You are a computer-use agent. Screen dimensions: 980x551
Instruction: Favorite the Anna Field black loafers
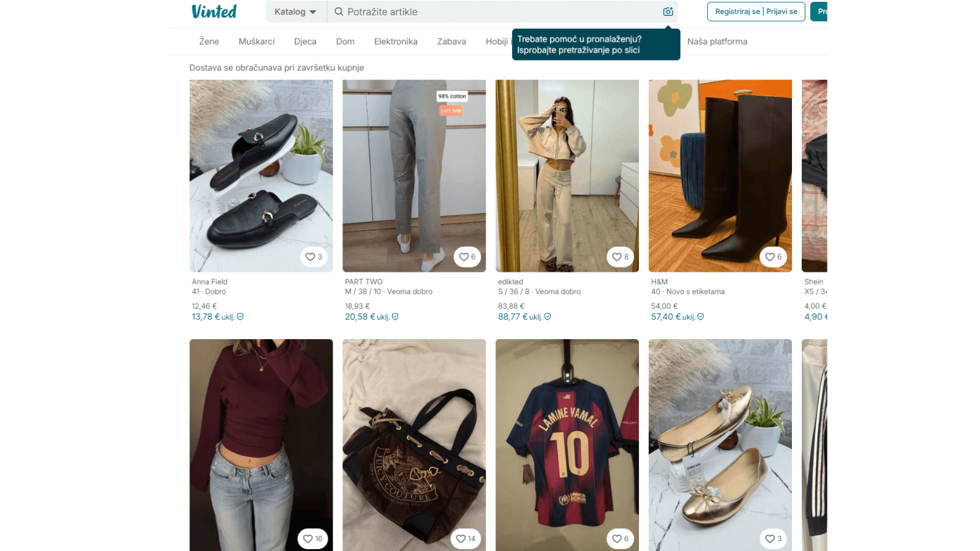[314, 257]
